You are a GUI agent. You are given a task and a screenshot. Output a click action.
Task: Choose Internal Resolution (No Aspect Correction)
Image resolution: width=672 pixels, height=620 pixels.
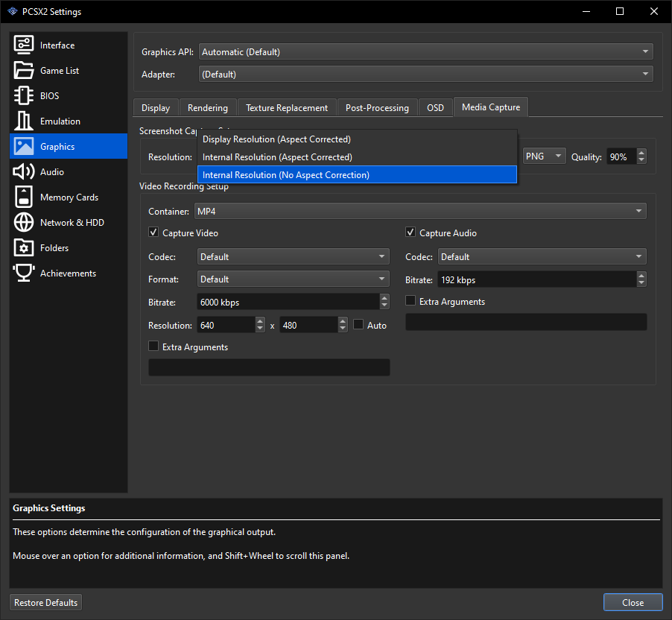pos(357,174)
